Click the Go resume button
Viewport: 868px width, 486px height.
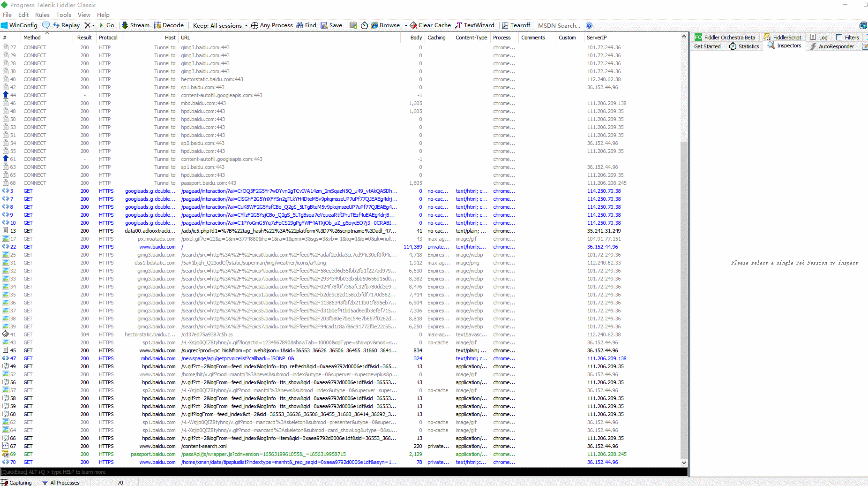coord(107,25)
